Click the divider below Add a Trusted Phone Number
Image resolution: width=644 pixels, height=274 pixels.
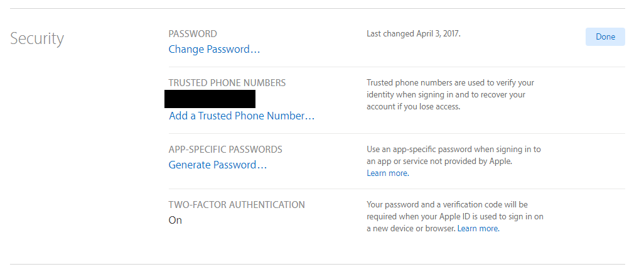coord(397,133)
